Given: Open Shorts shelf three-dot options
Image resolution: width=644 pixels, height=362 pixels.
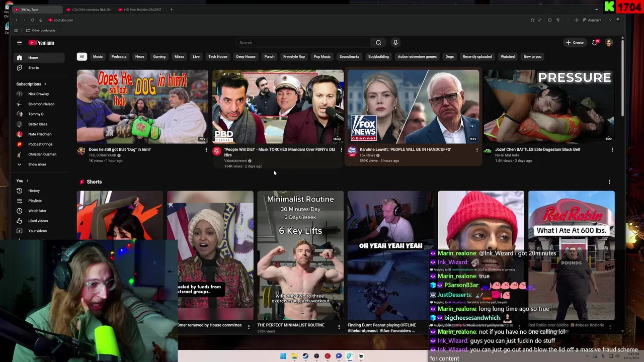Looking at the screenshot, I should pyautogui.click(x=609, y=182).
